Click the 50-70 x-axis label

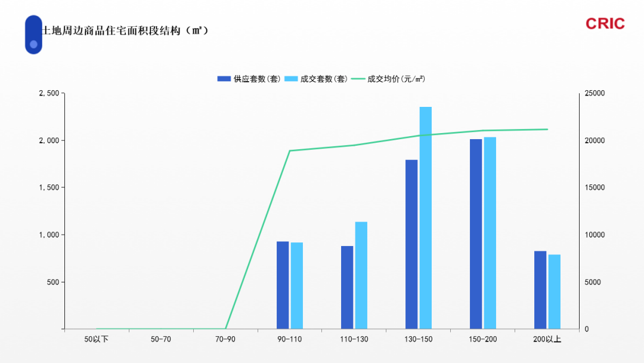(161, 339)
